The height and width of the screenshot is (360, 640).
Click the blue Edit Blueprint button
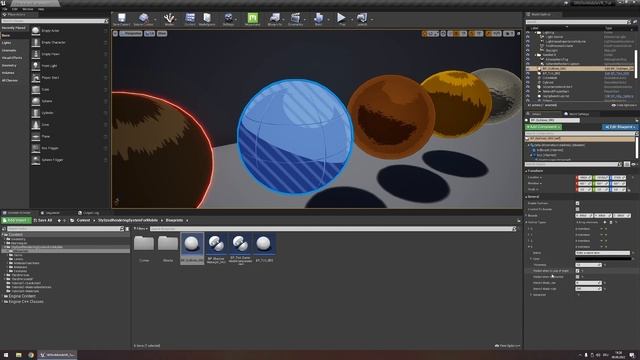click(x=620, y=127)
